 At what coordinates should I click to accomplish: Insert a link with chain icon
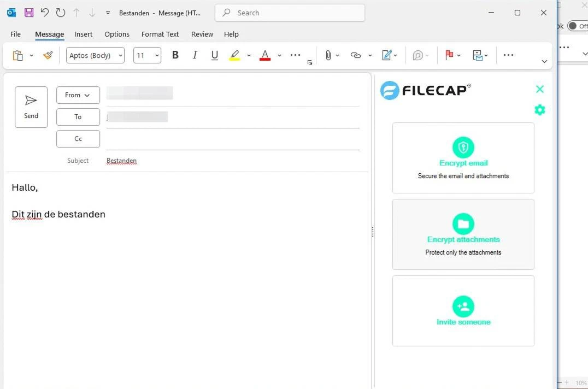click(x=356, y=56)
